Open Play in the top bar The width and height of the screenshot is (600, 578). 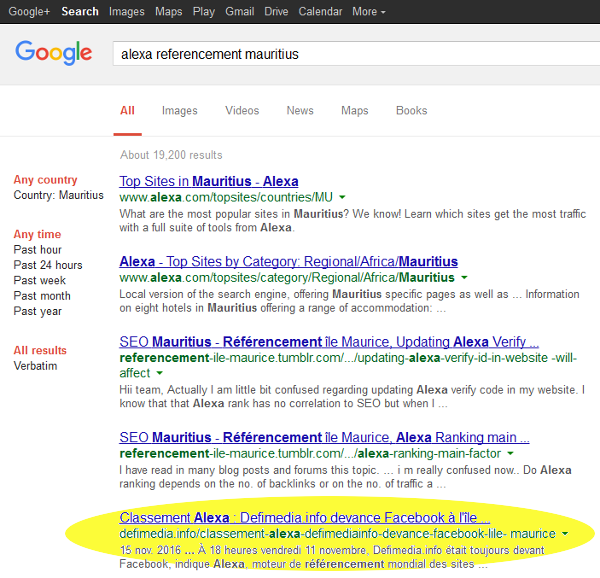tap(204, 11)
